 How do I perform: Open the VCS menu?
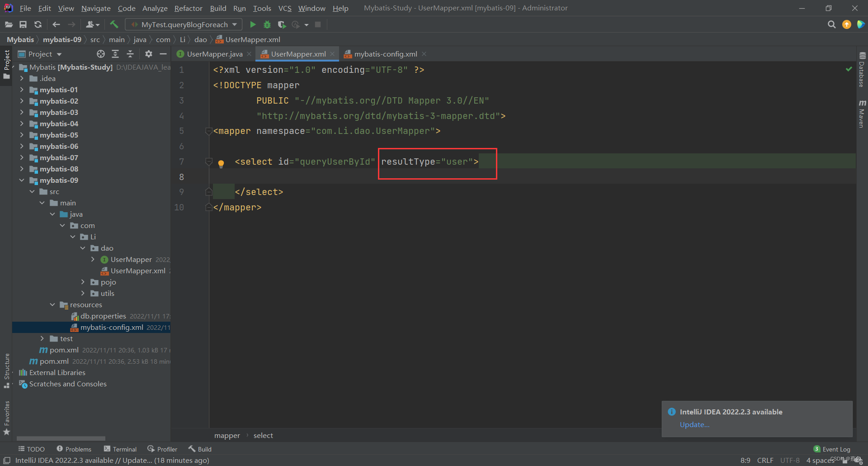point(285,8)
